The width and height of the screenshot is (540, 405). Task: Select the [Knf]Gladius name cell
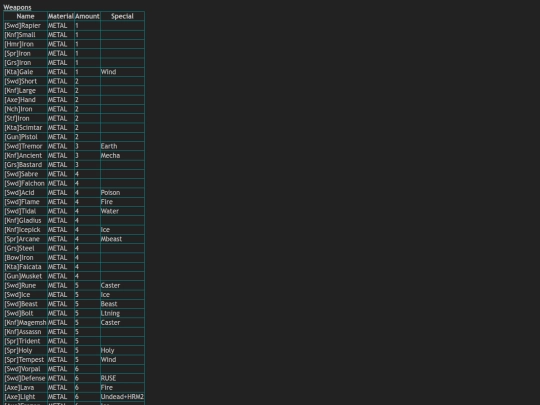[25, 221]
